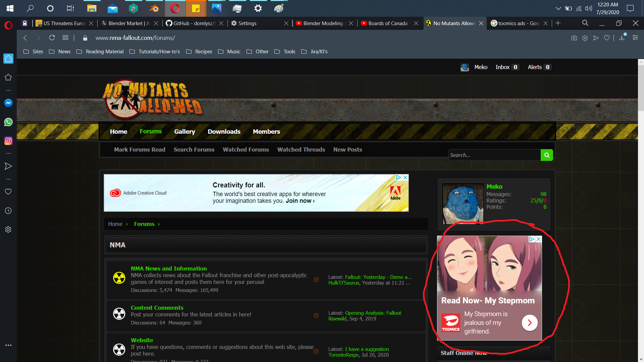Click the green forum search button
The width and height of the screenshot is (644, 362).
tap(547, 155)
